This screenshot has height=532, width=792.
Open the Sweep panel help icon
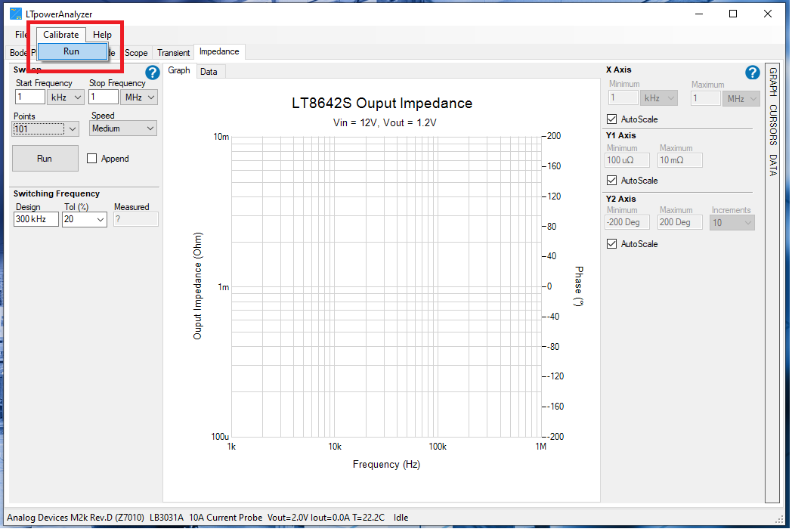pos(153,73)
